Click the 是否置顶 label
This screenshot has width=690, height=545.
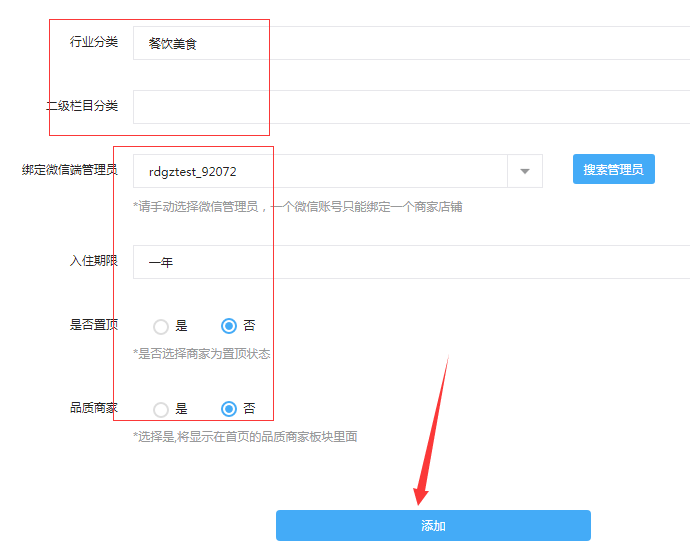click(94, 324)
